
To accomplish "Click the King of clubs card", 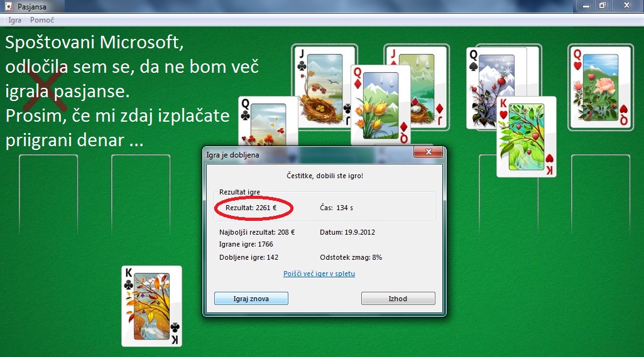I will coord(151,306).
